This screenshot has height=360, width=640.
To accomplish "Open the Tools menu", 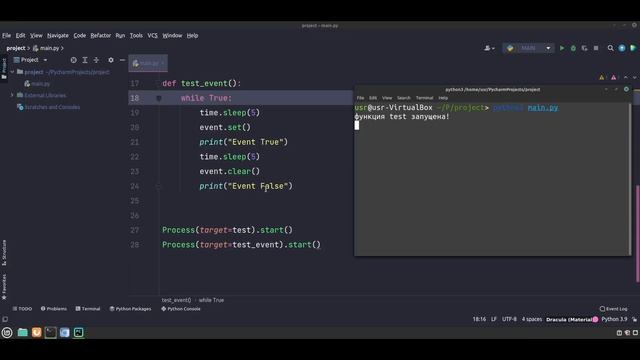I will 136,36.
